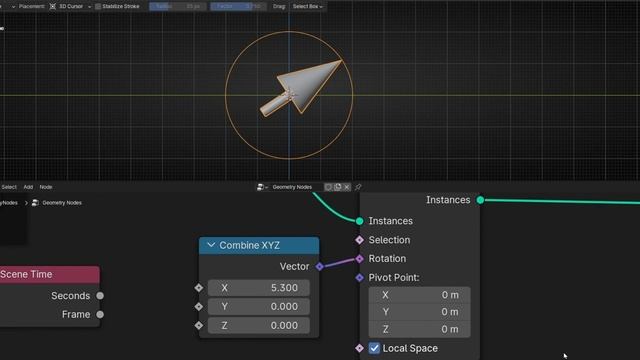
Task: Unlink the Geometry Nodes node group
Action: 347,187
